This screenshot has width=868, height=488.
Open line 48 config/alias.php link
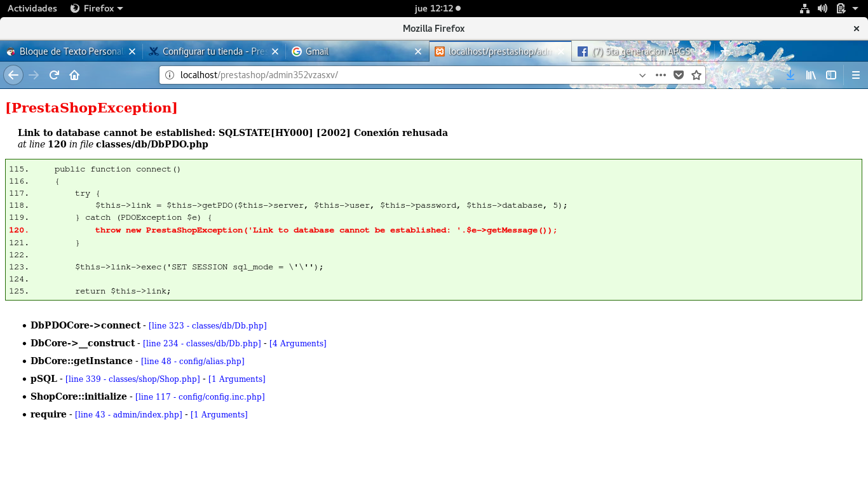point(193,361)
